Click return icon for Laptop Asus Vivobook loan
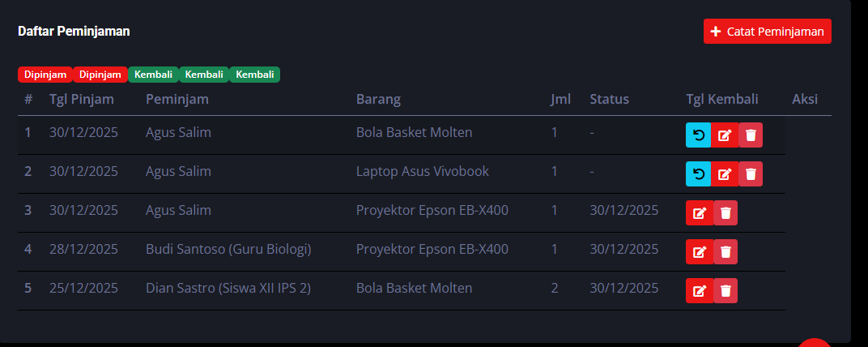The image size is (868, 347). 698,173
